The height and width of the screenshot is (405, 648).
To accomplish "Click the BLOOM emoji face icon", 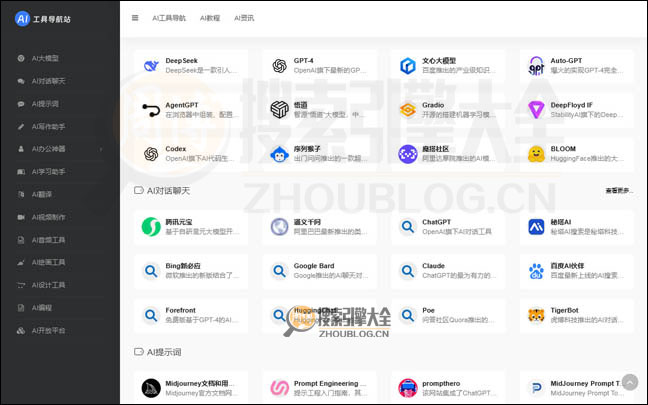I will pos(536,154).
